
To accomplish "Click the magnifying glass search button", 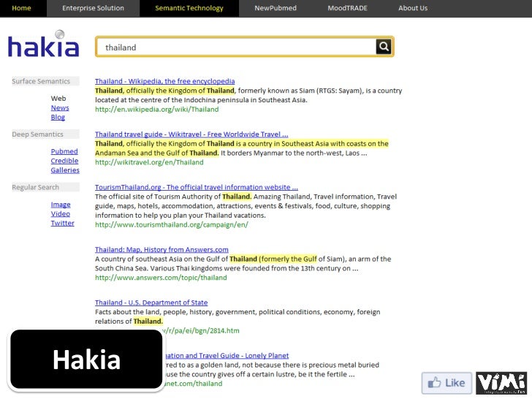I will (384, 47).
